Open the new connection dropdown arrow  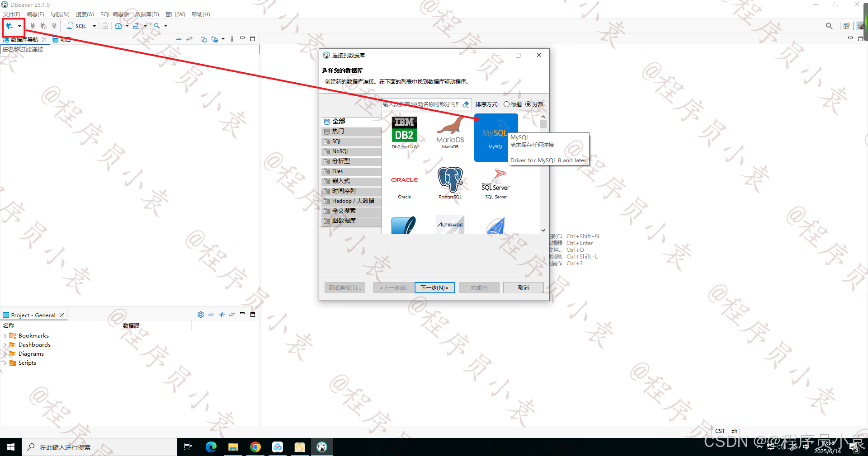click(19, 26)
